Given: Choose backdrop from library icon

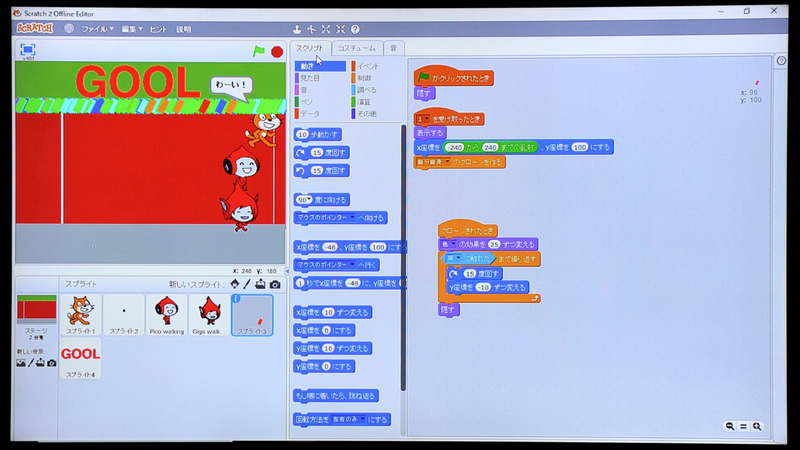Looking at the screenshot, I should [21, 363].
